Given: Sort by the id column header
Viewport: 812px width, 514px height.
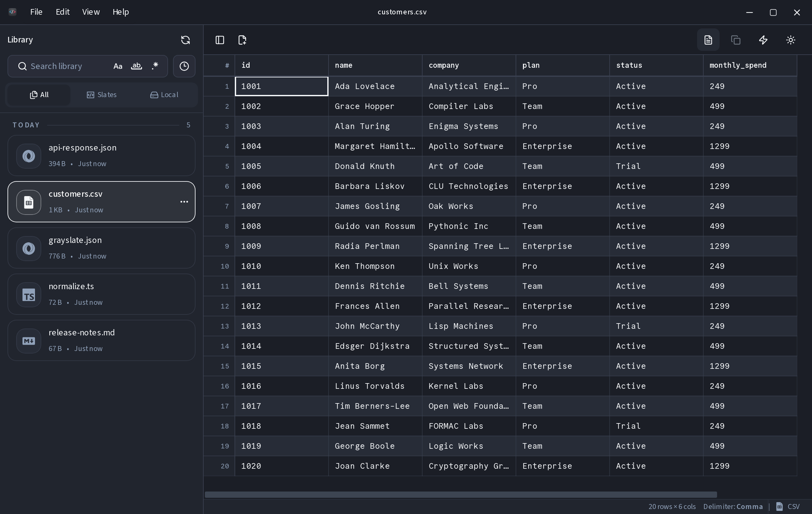Looking at the screenshot, I should (x=282, y=66).
